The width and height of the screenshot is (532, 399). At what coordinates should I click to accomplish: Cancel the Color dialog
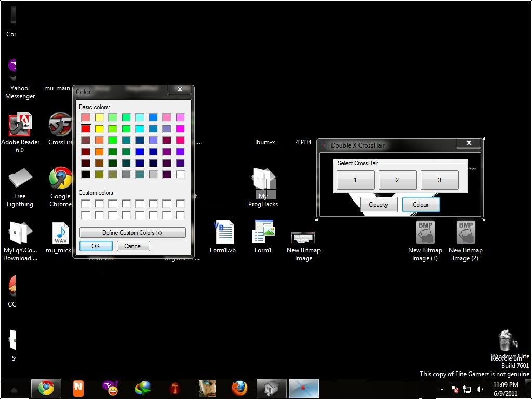(x=133, y=246)
